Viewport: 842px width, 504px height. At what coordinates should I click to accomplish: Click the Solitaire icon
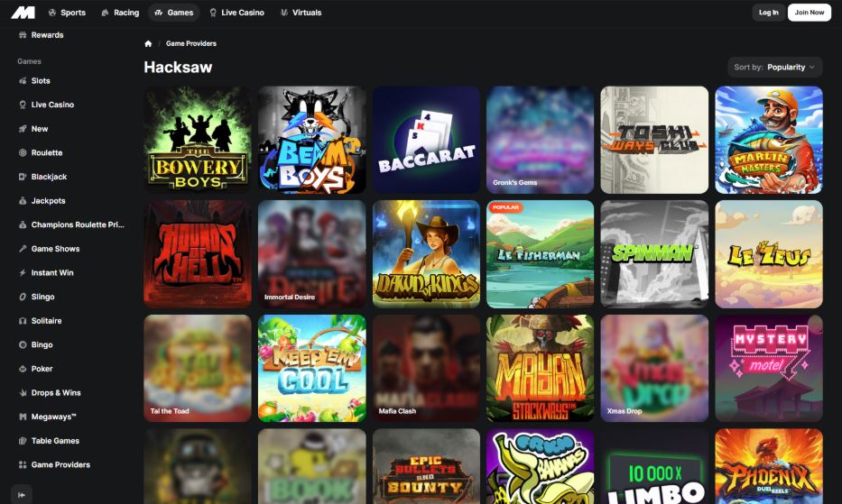tap(23, 320)
